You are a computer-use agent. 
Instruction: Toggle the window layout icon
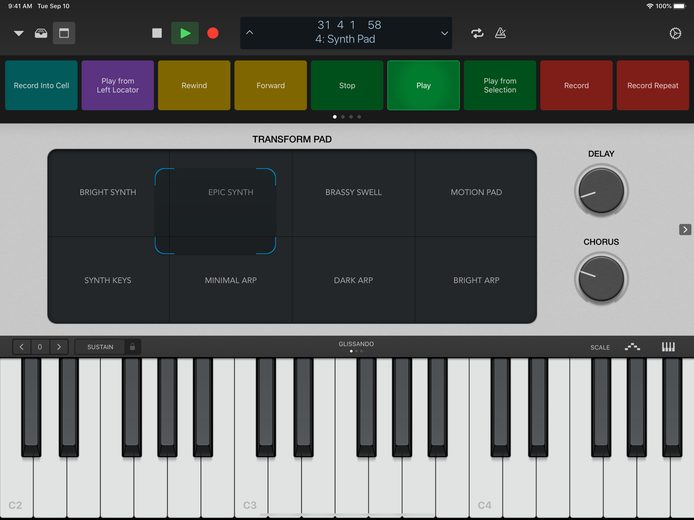(x=64, y=33)
